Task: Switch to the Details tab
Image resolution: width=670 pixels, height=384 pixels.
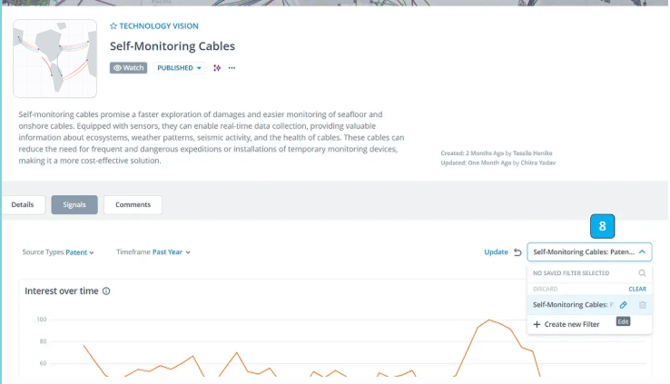Action: pyautogui.click(x=23, y=205)
